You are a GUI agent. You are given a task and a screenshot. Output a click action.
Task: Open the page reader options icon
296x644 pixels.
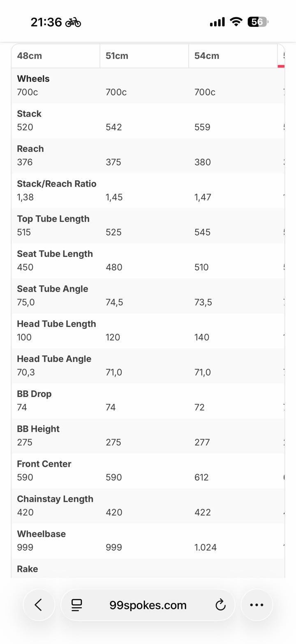[76, 605]
